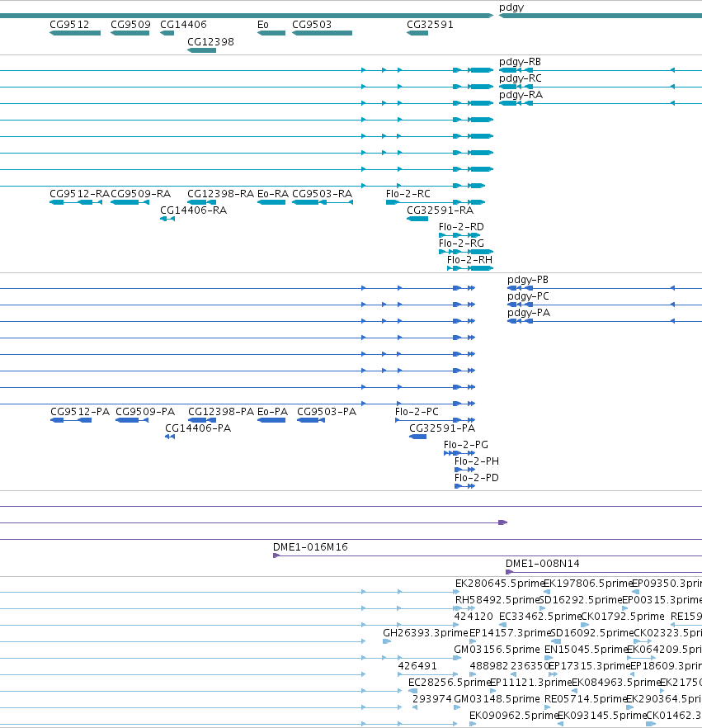
Task: Open the CG9509-PA protein label
Action: point(144,412)
